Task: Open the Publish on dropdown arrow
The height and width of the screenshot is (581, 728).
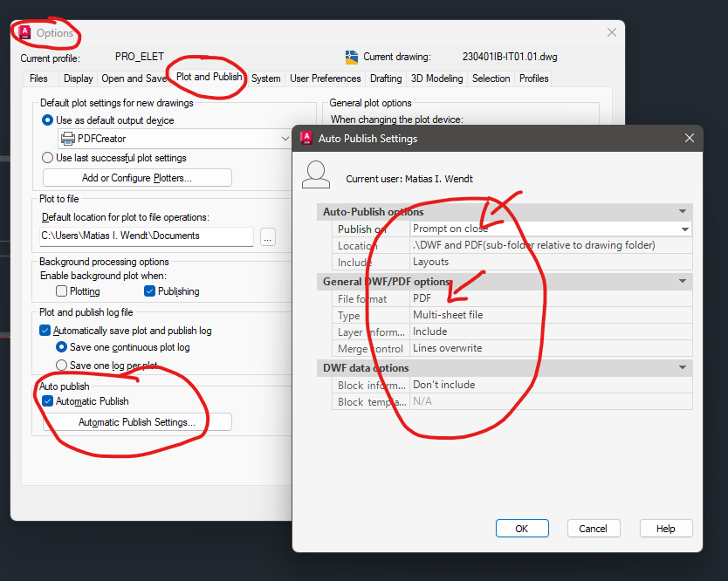Action: [685, 229]
